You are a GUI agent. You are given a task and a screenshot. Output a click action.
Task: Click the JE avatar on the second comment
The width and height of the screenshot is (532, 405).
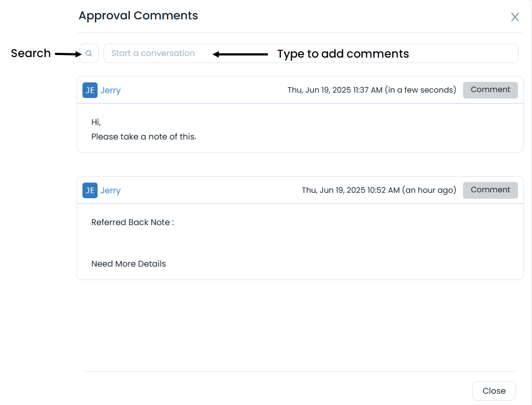[x=89, y=190]
